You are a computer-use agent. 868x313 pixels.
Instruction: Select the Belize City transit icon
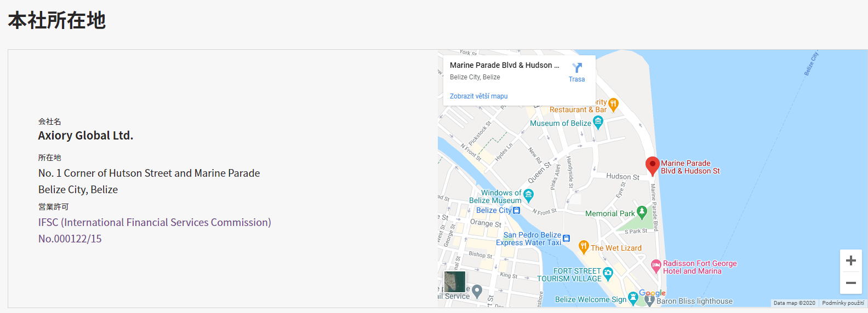click(x=516, y=210)
